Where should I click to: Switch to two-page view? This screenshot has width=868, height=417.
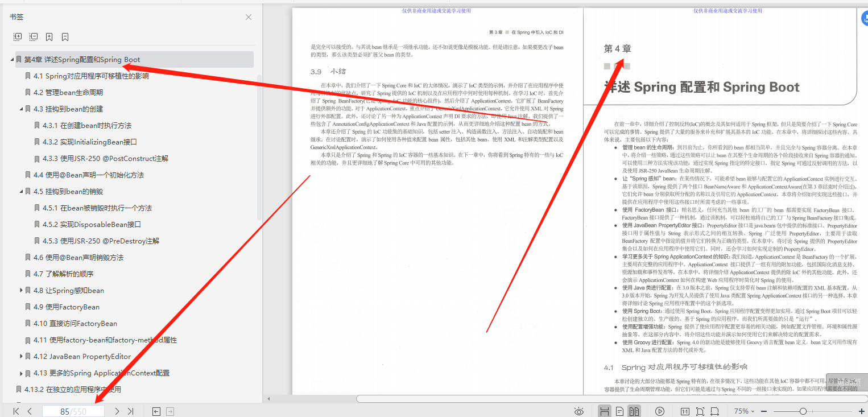tap(634, 411)
